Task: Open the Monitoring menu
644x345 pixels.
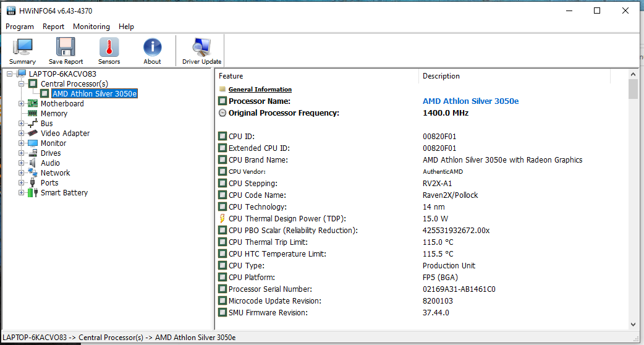Action: (x=91, y=27)
